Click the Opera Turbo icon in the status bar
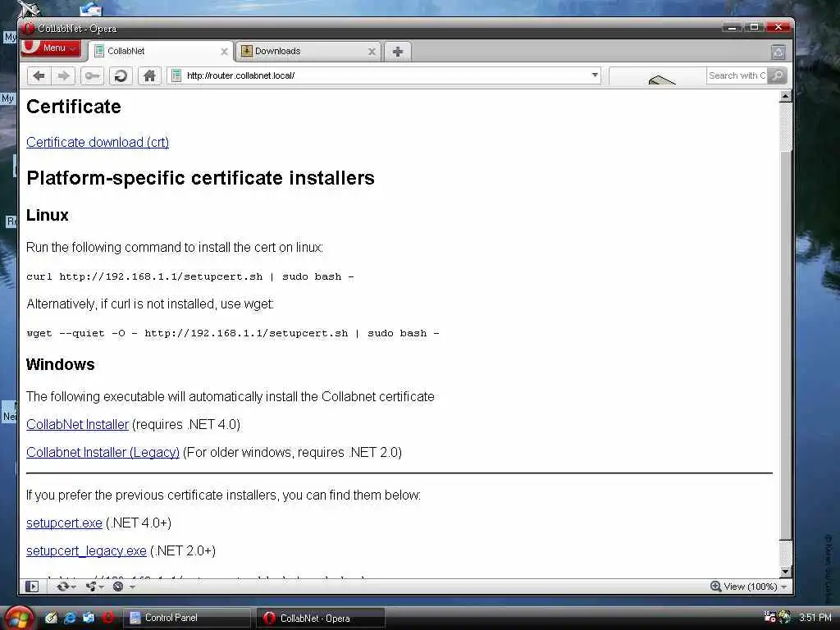This screenshot has width=840, height=630. tap(118, 587)
